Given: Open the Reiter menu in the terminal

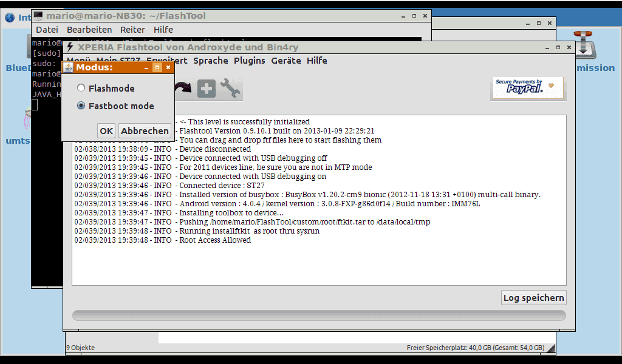Looking at the screenshot, I should 132,30.
